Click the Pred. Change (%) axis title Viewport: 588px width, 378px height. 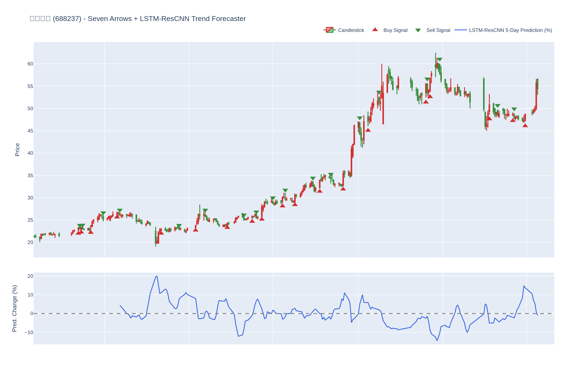[14, 308]
